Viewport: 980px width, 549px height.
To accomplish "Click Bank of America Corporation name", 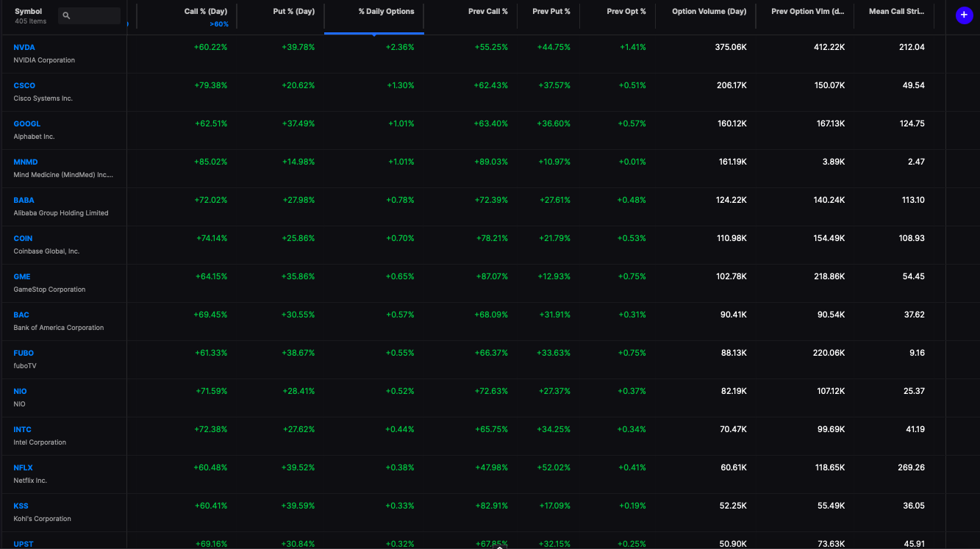I will tap(59, 328).
